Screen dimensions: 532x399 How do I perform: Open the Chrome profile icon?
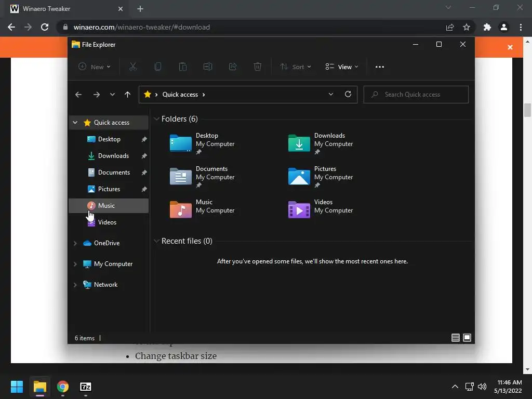(x=504, y=27)
